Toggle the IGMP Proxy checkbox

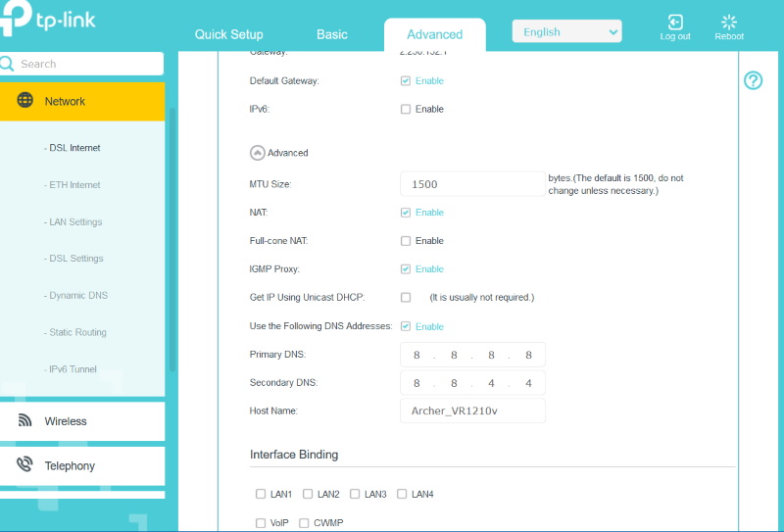(x=406, y=269)
